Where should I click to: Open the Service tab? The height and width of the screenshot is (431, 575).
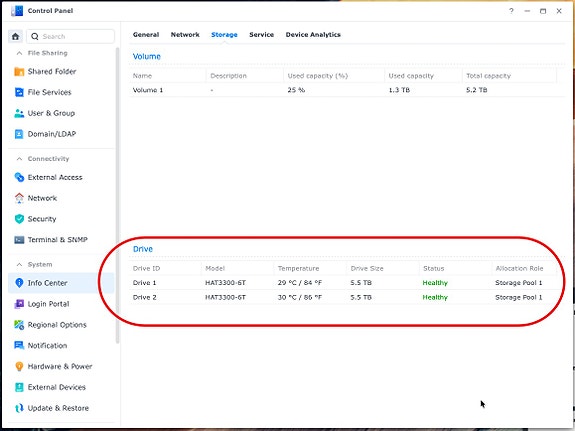tap(261, 34)
